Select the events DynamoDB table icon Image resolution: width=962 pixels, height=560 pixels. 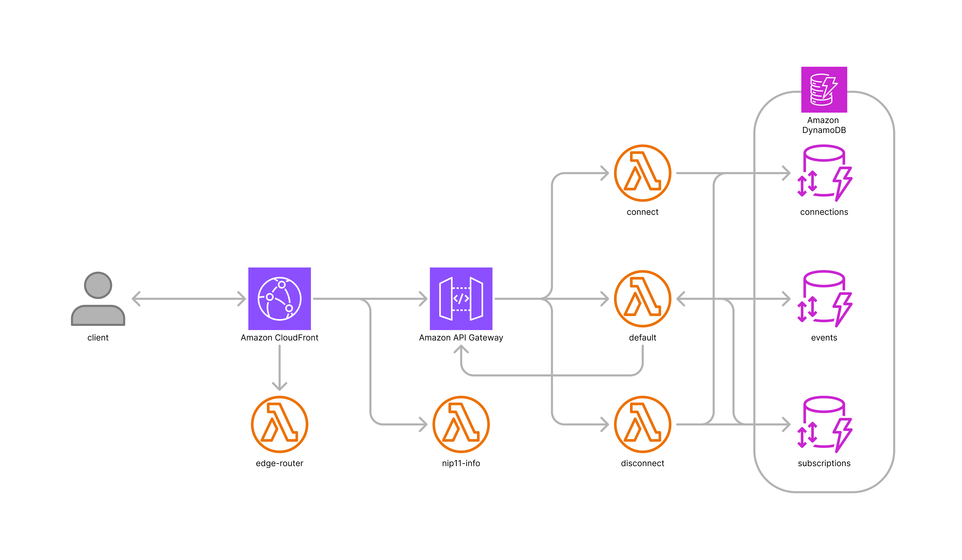824,299
